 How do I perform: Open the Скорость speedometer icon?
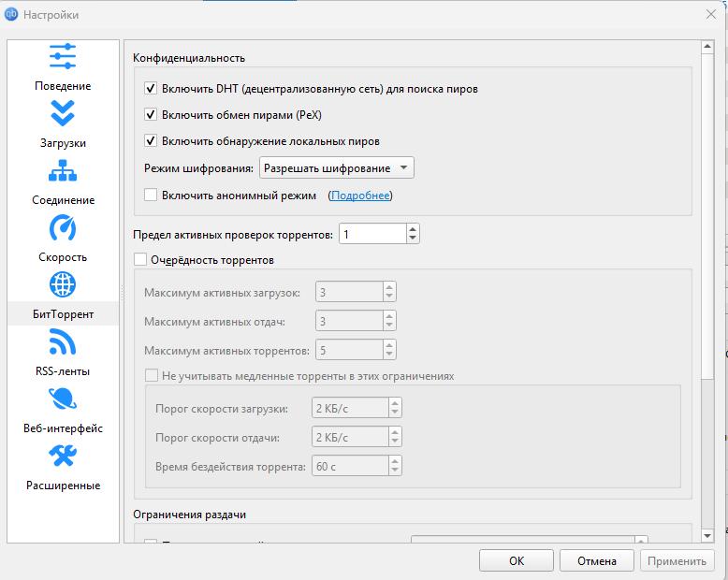[63, 228]
